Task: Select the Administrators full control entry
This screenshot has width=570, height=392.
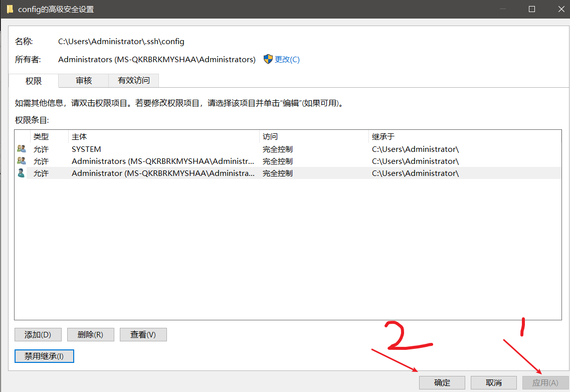Action: [x=150, y=161]
